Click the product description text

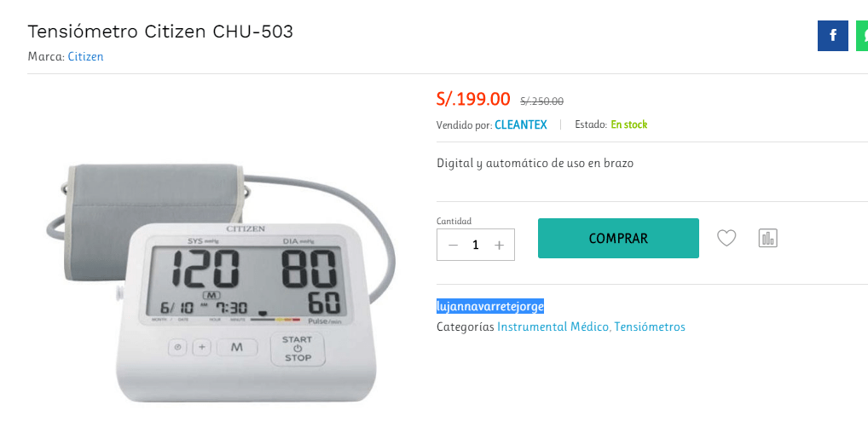tap(535, 164)
